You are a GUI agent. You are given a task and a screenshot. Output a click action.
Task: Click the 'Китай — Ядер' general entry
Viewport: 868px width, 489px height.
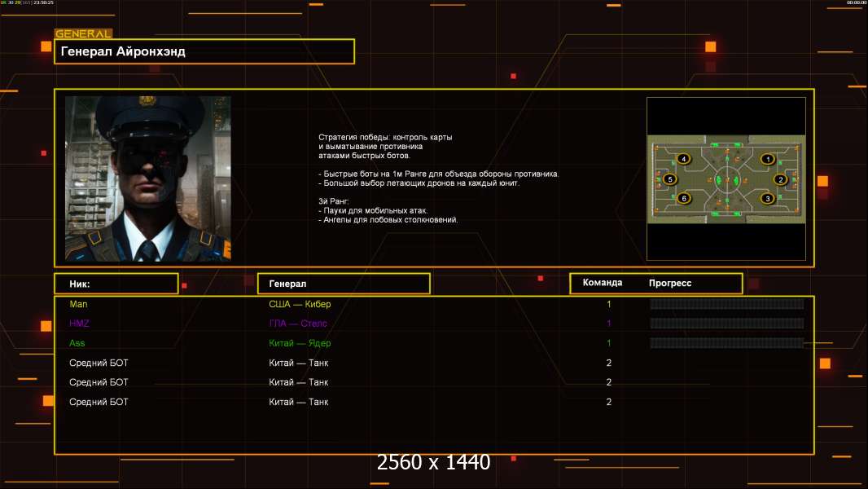pyautogui.click(x=300, y=343)
